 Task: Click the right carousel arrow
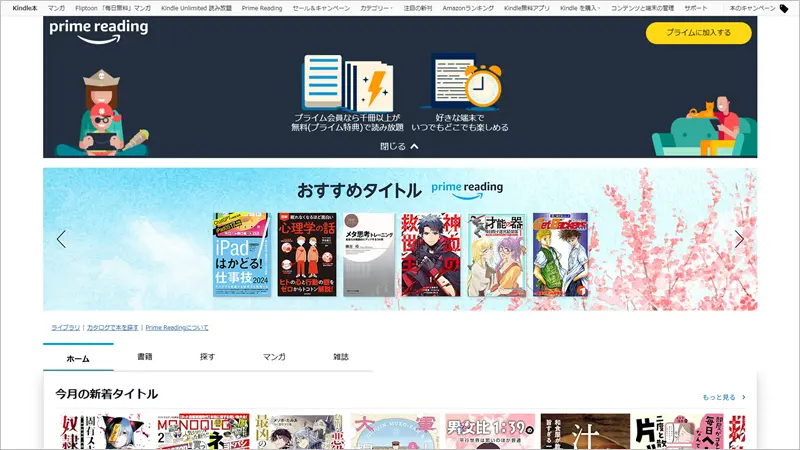[x=739, y=239]
